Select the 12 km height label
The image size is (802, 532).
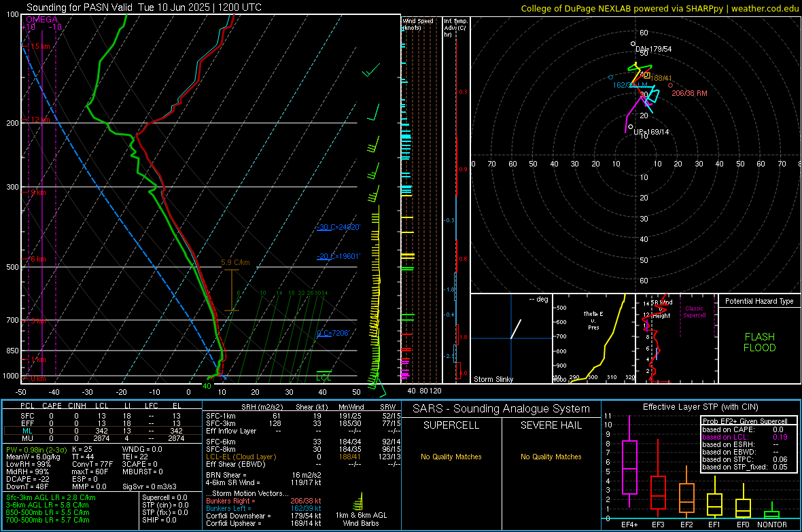coord(40,120)
